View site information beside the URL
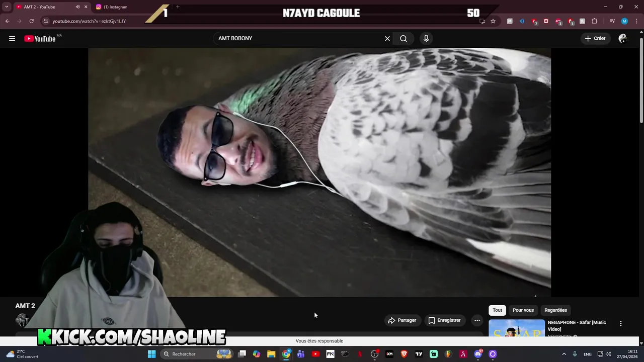 tap(46, 21)
